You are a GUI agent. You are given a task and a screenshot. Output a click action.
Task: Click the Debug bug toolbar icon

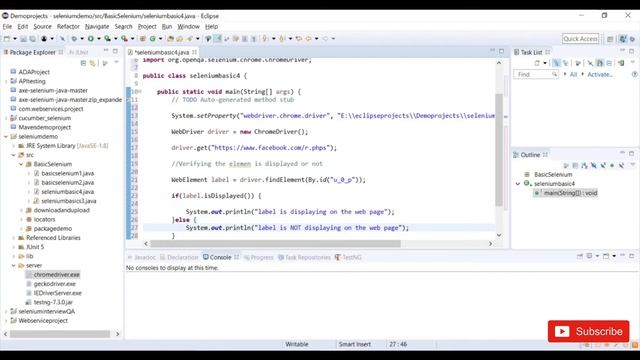(x=74, y=39)
